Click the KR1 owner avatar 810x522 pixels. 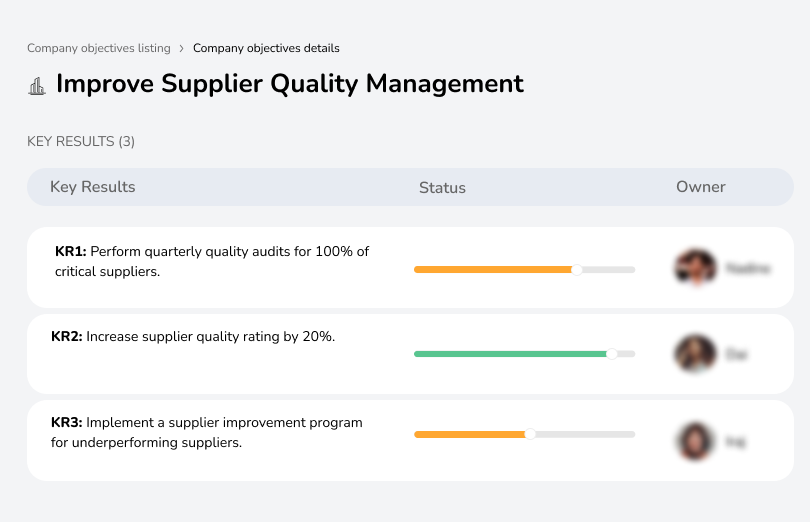click(x=696, y=267)
